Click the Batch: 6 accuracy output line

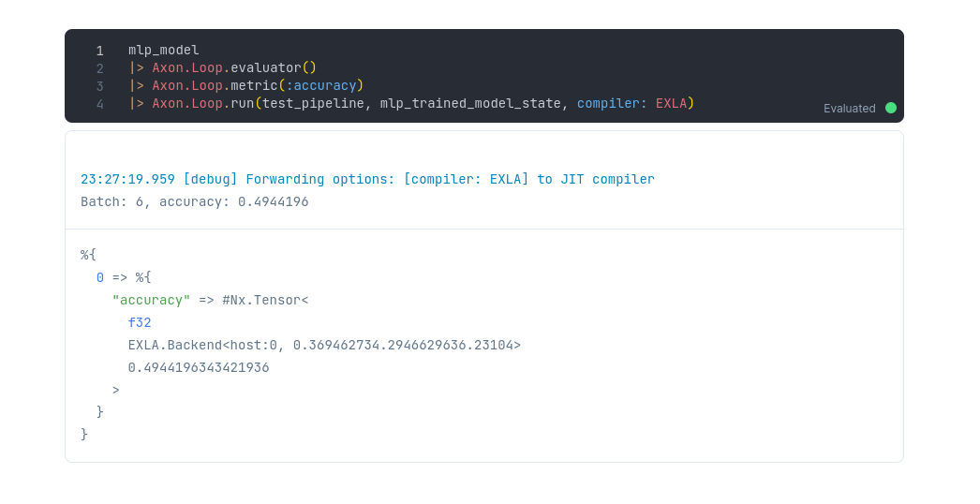[x=194, y=202]
